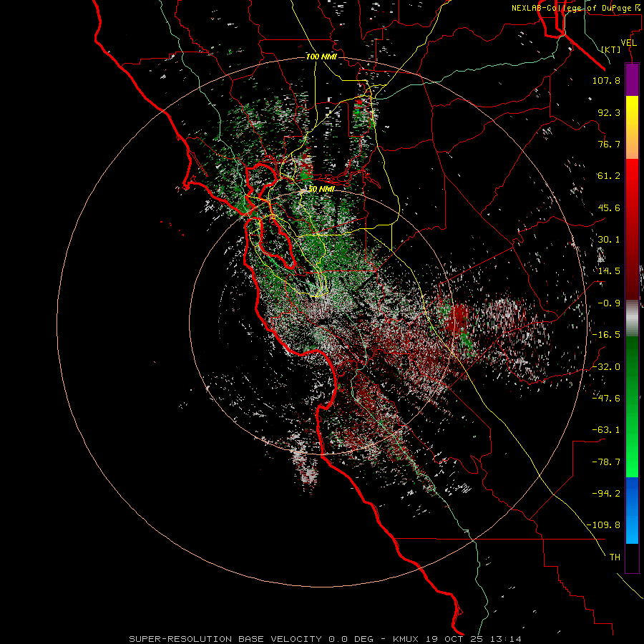Click the TH threshold label
Image resolution: width=644 pixels, height=644 pixels.
(615, 557)
